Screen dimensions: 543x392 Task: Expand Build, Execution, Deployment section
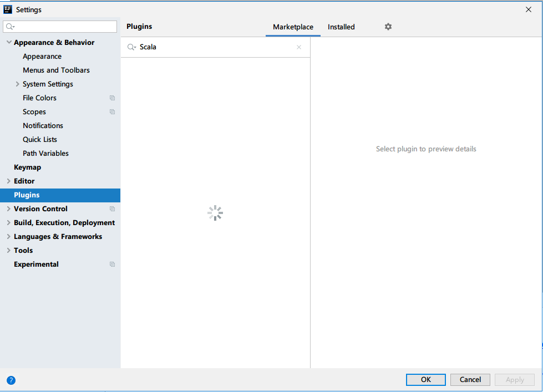pos(9,222)
